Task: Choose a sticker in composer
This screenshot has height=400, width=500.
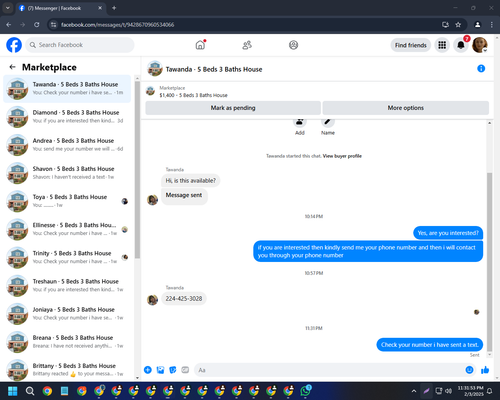Action: (x=173, y=370)
